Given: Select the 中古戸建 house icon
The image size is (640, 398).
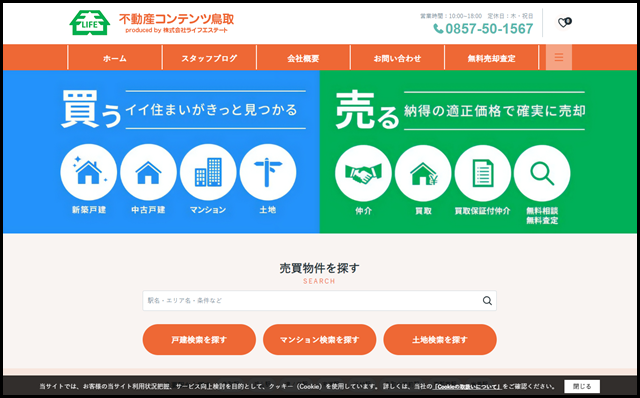Looking at the screenshot, I should tap(148, 172).
